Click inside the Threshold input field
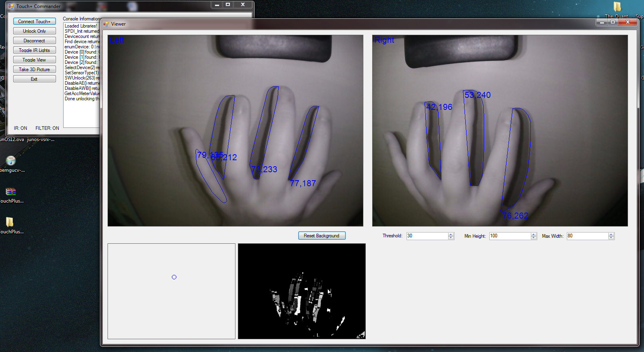 click(x=427, y=236)
